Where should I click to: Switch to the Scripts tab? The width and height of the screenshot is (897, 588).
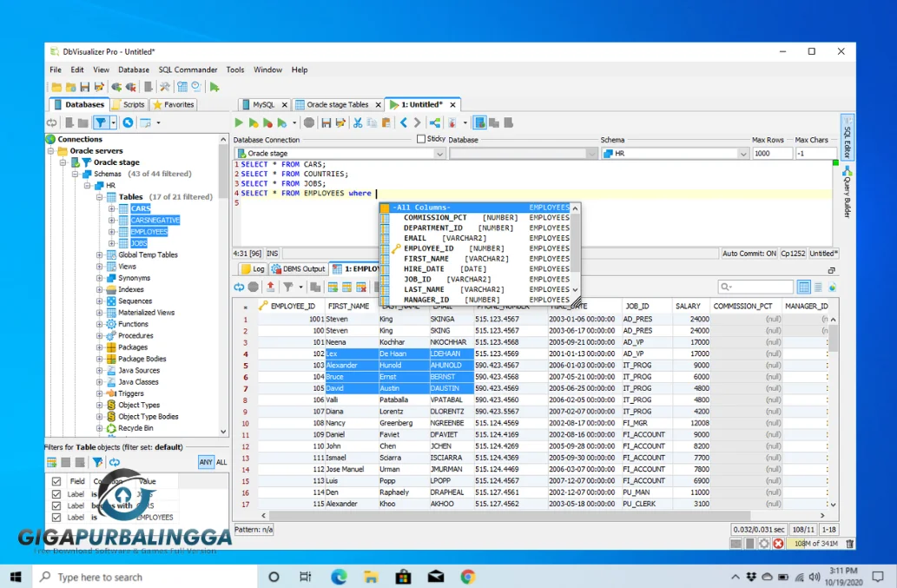point(129,105)
